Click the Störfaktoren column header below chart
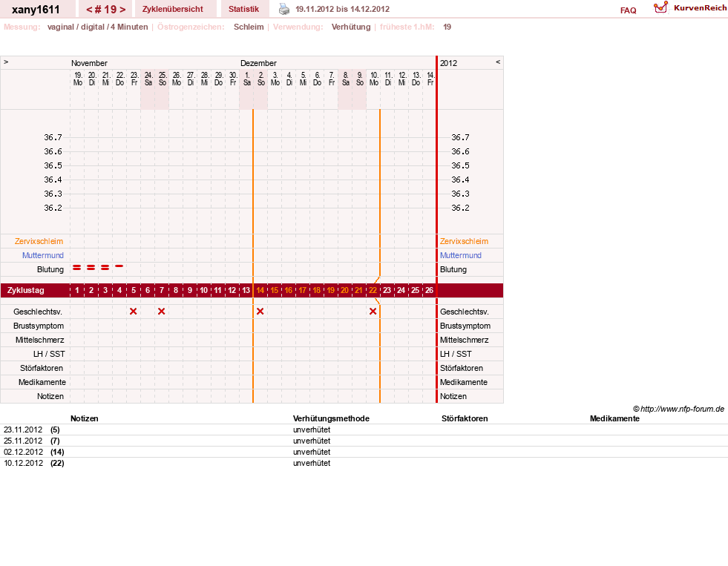The image size is (728, 566). tap(465, 418)
